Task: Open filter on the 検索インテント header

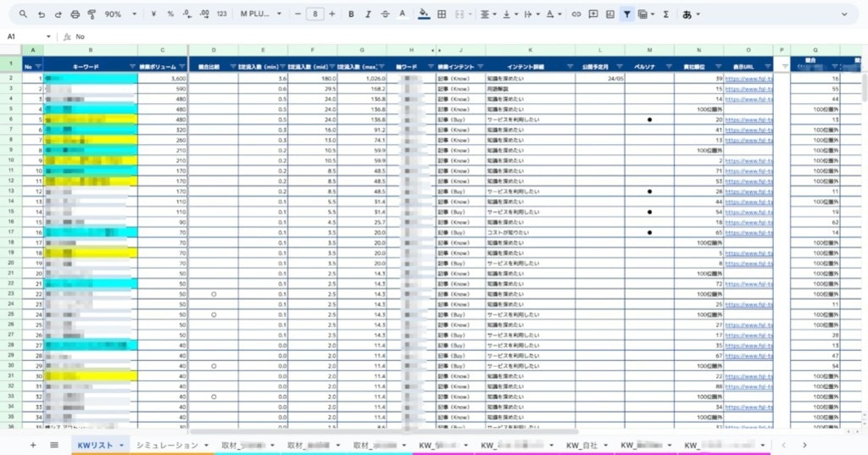Action: point(481,67)
